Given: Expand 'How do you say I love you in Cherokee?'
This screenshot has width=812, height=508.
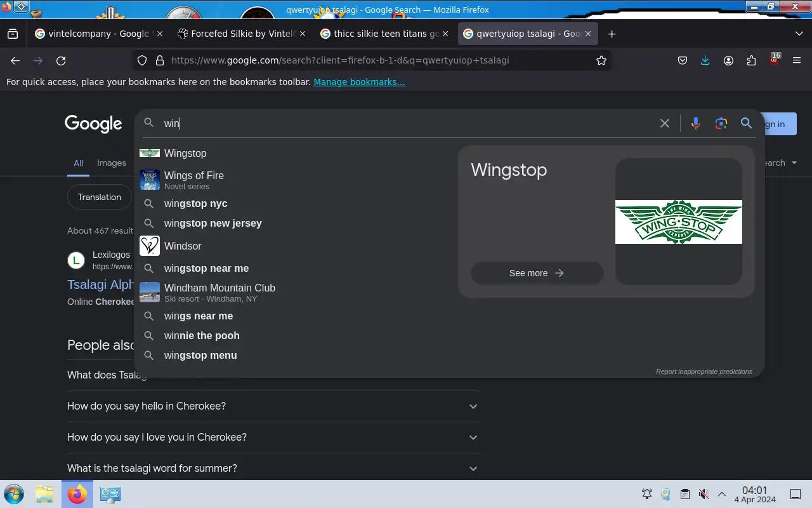Looking at the screenshot, I should (x=273, y=438).
